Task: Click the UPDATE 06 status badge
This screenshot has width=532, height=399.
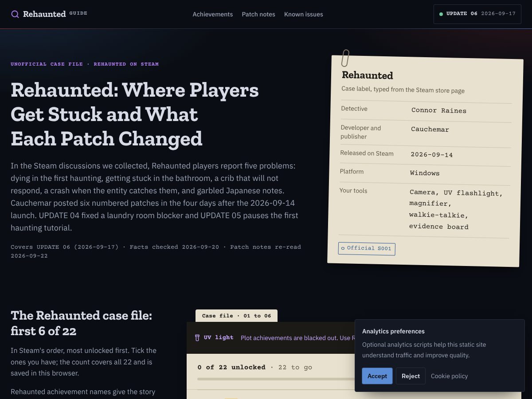Action: pyautogui.click(x=477, y=14)
